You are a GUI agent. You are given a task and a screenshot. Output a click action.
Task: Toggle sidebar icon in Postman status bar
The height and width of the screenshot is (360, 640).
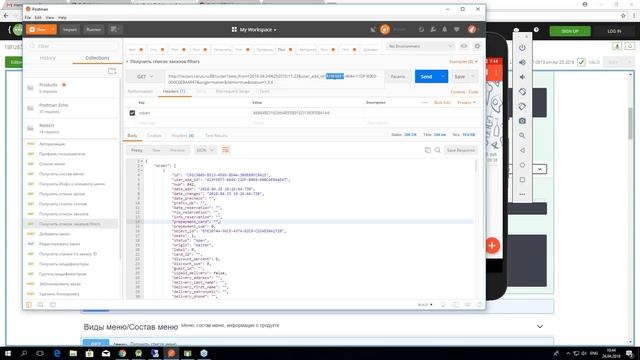coord(29,304)
